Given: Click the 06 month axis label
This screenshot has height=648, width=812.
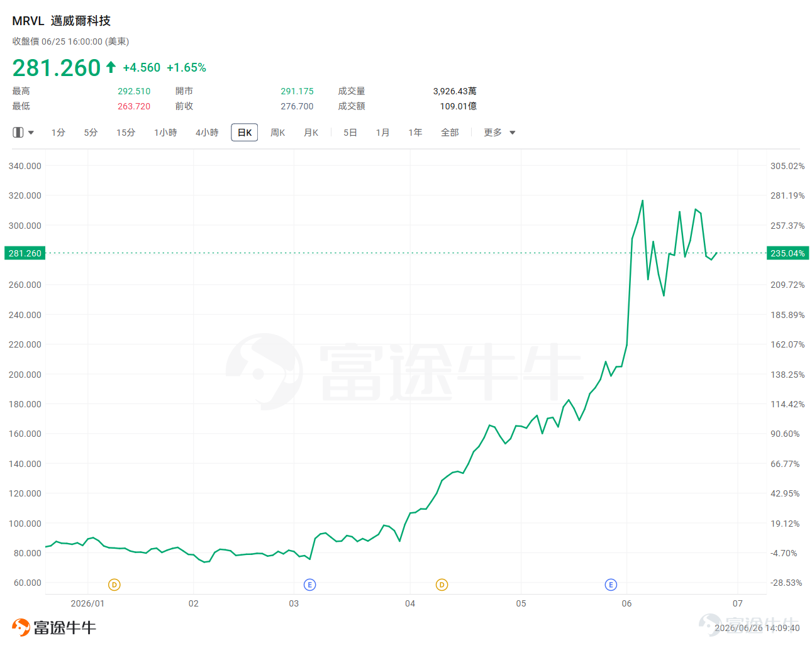Looking at the screenshot, I should [626, 603].
